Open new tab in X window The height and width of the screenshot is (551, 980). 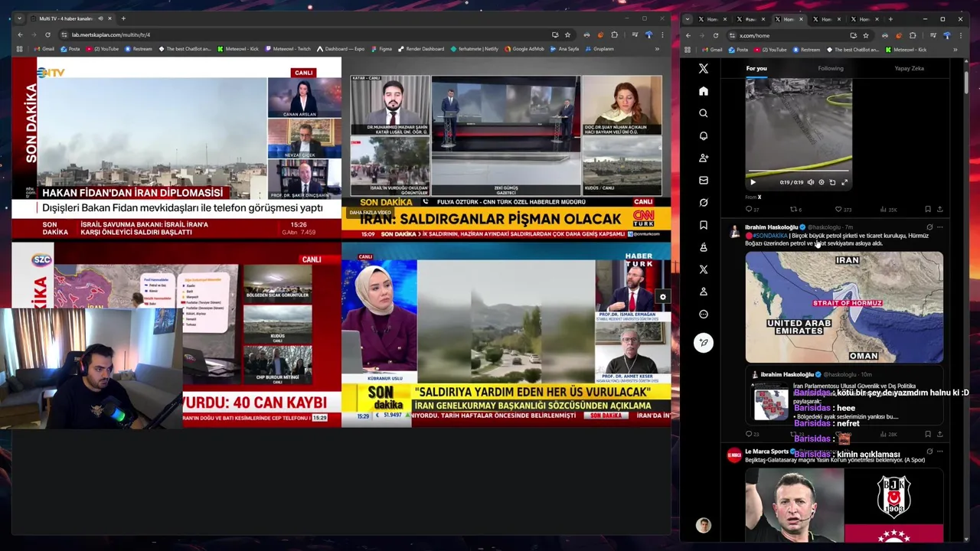890,19
